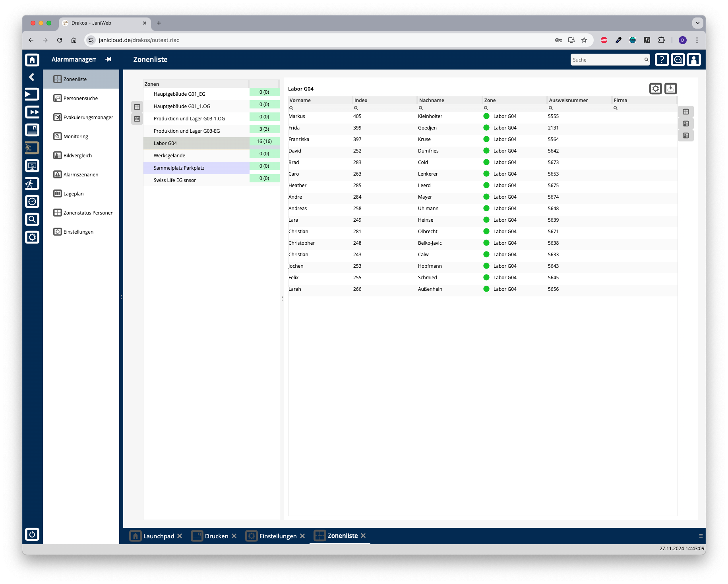The height and width of the screenshot is (584, 728).
Task: Switch to the Launchpad bottom tab
Action: (x=153, y=536)
